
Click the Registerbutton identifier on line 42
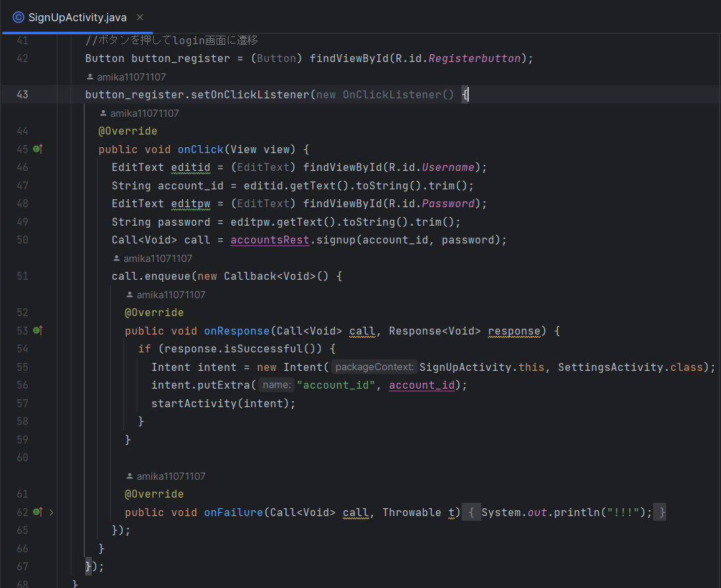pyautogui.click(x=475, y=58)
